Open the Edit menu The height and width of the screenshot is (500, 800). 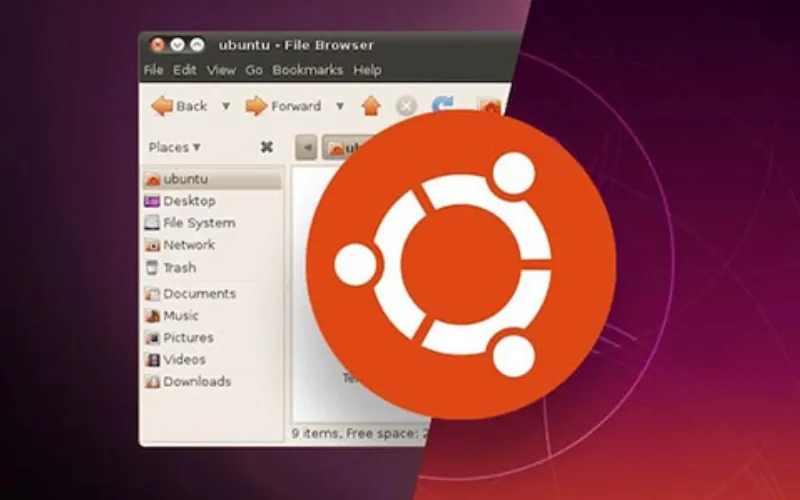coord(185,70)
